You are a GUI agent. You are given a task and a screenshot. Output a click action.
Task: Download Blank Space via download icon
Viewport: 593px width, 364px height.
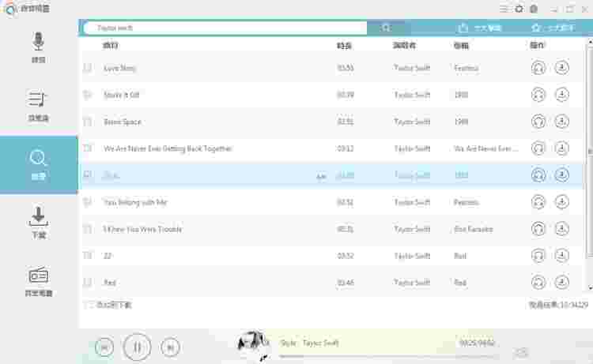point(561,122)
